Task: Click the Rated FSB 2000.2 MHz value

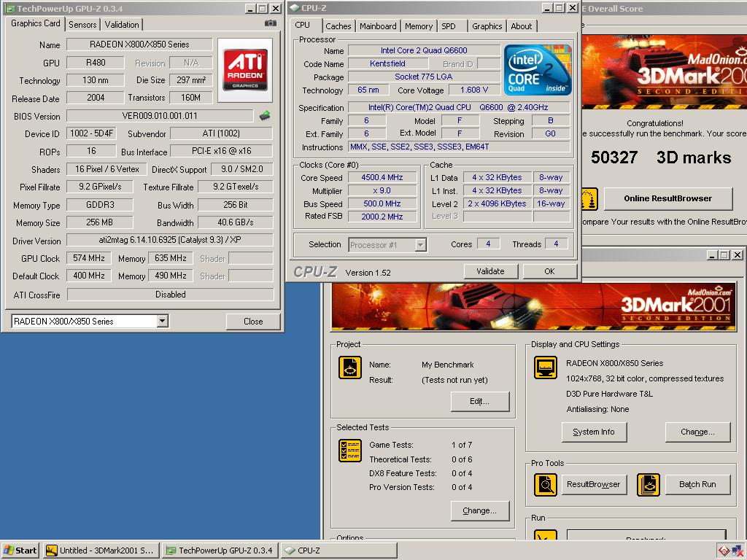Action: [382, 216]
